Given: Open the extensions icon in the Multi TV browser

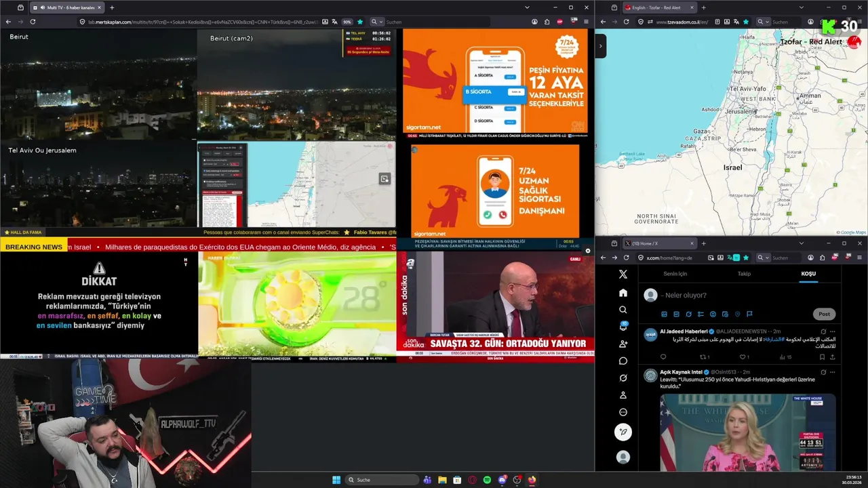Looking at the screenshot, I should tap(547, 22).
